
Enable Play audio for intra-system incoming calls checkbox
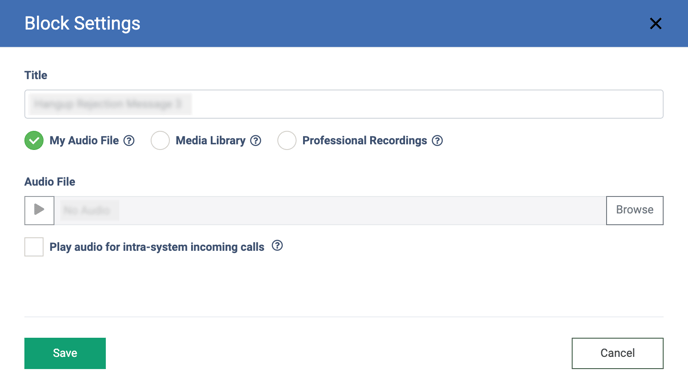[34, 247]
